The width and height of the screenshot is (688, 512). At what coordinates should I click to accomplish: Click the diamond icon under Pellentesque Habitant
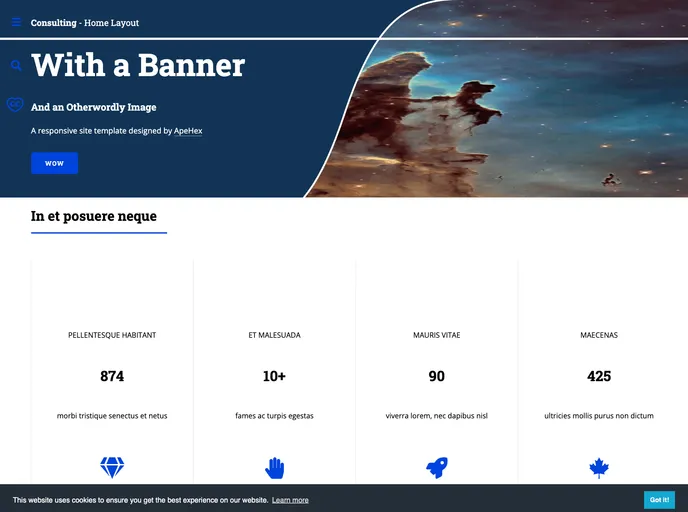[112, 467]
